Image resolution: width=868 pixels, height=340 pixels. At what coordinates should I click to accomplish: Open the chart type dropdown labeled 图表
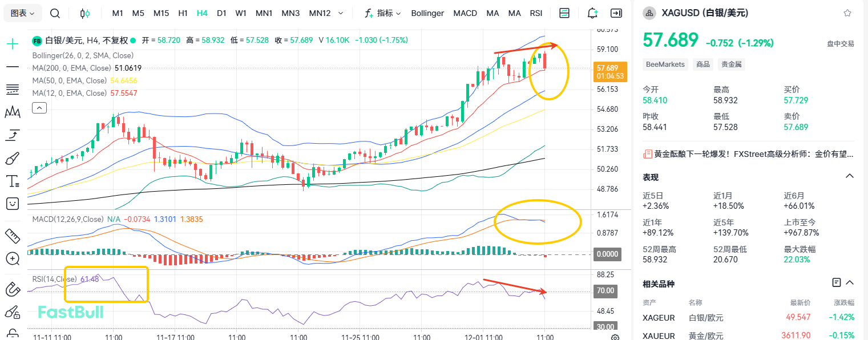coord(22,13)
